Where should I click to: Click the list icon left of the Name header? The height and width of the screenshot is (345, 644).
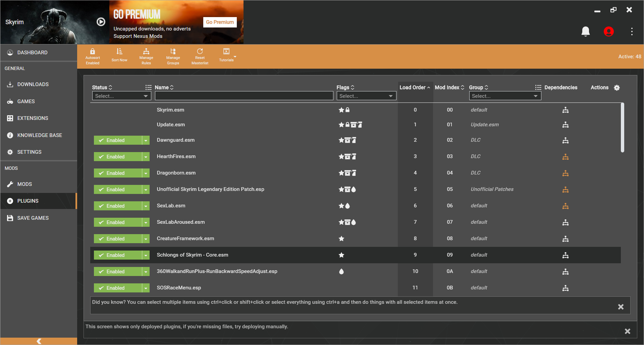148,87
